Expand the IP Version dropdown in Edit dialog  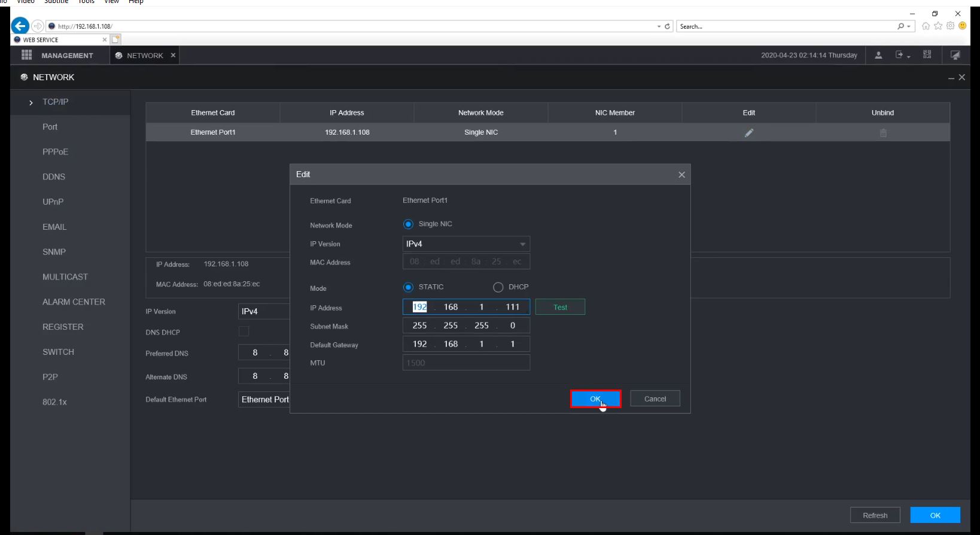pos(466,244)
